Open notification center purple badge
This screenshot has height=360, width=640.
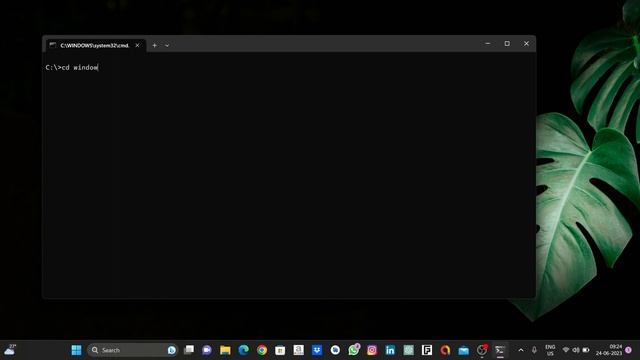click(629, 350)
